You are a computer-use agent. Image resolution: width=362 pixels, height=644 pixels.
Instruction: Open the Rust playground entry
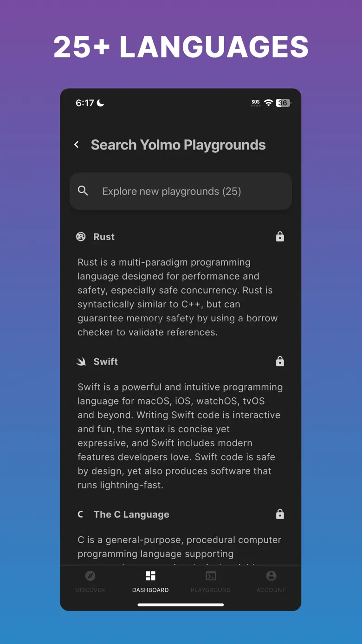coord(104,237)
